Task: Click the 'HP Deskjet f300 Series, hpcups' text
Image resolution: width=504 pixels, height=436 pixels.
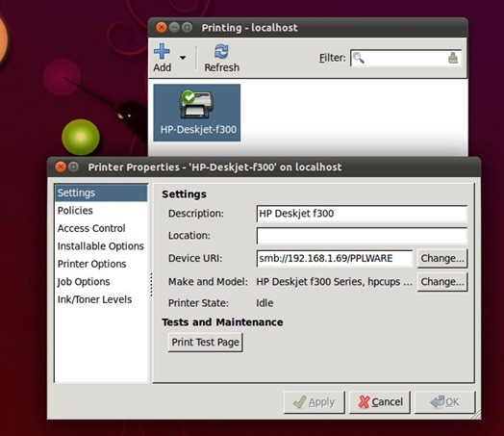Action: [334, 282]
